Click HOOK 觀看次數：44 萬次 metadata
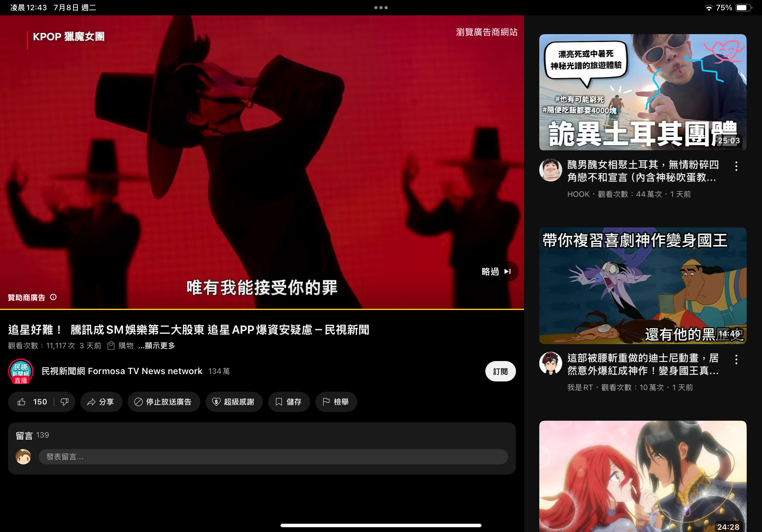 629,194
